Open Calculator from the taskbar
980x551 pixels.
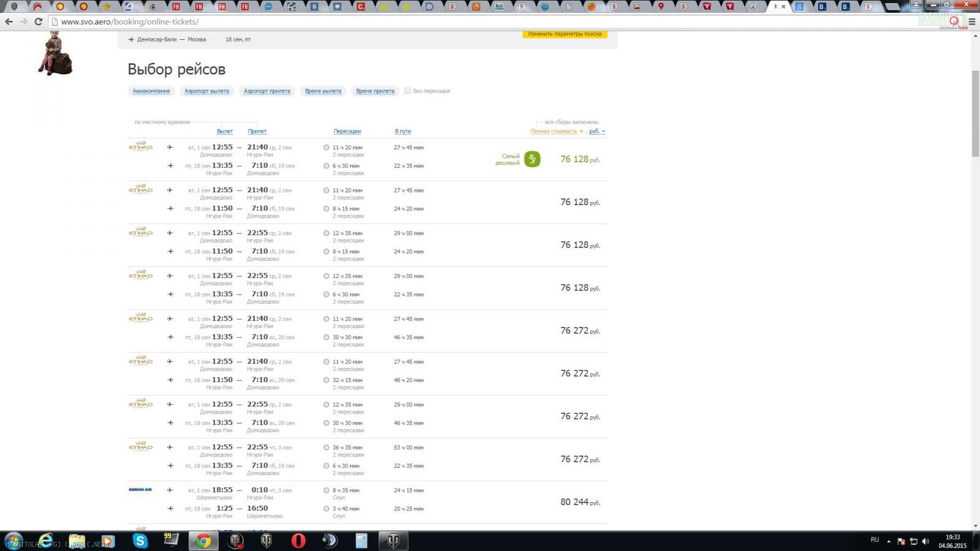[x=361, y=541]
